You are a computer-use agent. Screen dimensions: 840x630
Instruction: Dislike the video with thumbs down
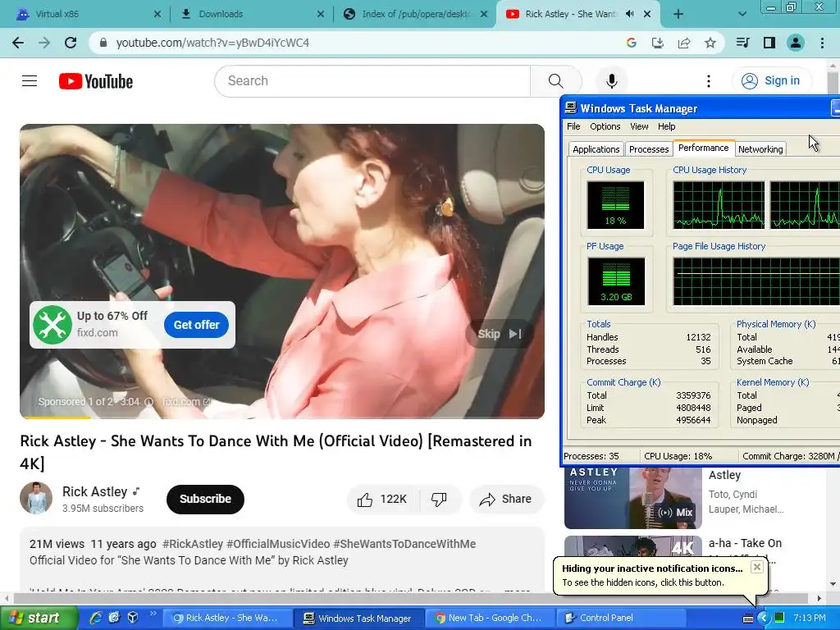[x=439, y=500]
